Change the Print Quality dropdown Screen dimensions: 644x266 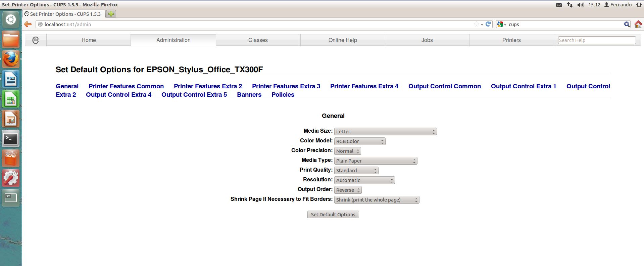(x=356, y=171)
